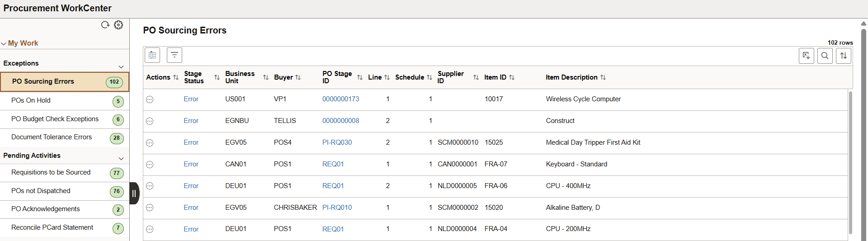
Task: Click the Alkaline Battery, D description
Action: 573,208
